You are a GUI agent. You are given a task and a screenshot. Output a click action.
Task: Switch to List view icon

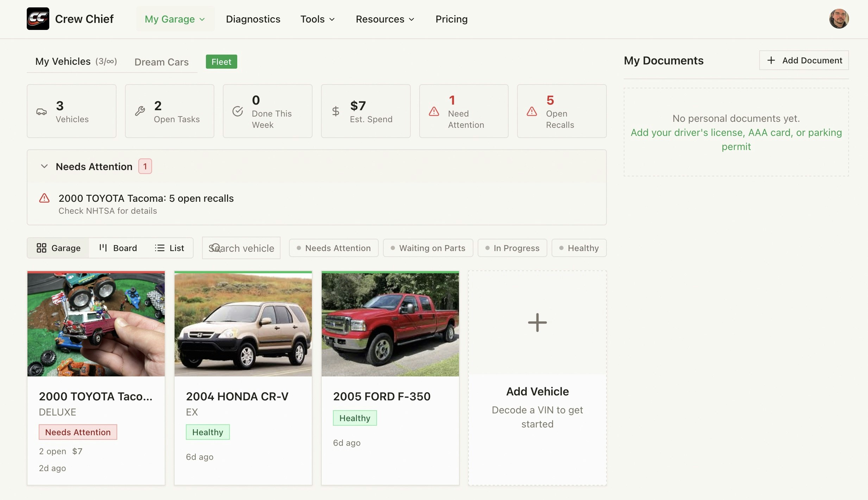coord(159,248)
